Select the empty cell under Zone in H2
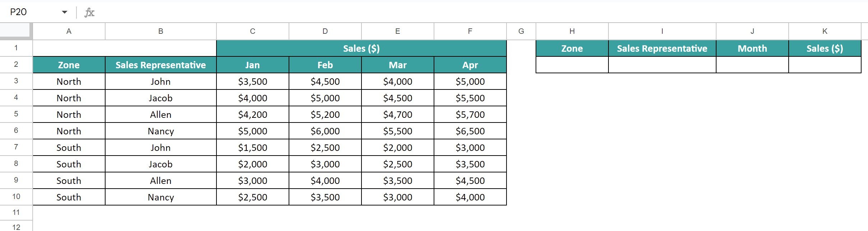Viewport: 868px width, 231px height. (x=571, y=65)
